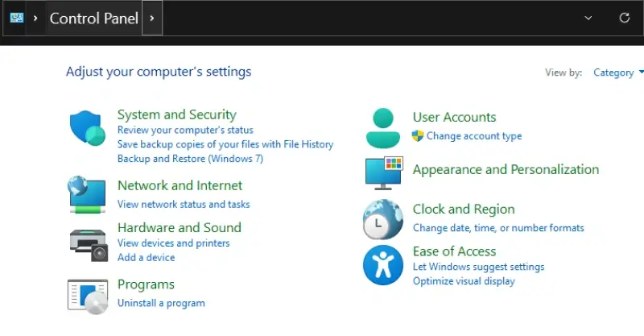Click the Appearance and Personalization monitor icon
Screen dimensions: 644x336
point(384,172)
